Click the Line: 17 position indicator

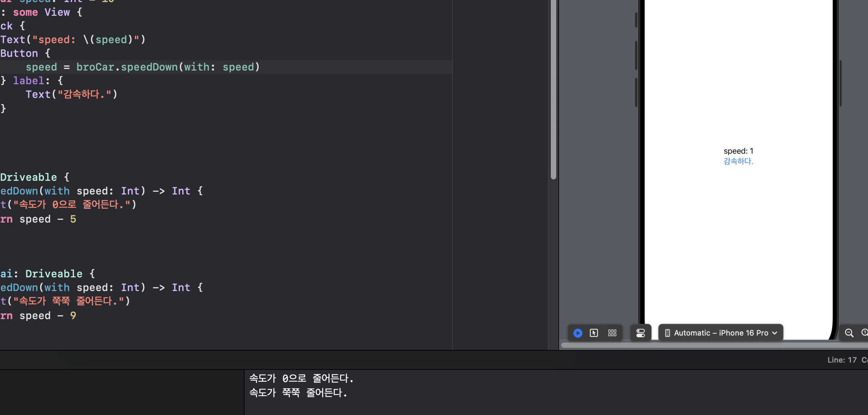click(842, 360)
